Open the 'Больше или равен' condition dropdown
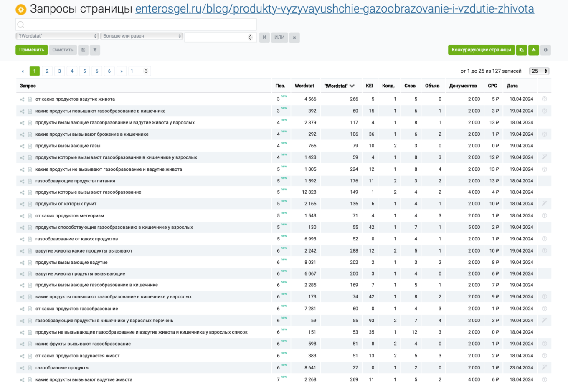568x392 pixels. [x=142, y=36]
